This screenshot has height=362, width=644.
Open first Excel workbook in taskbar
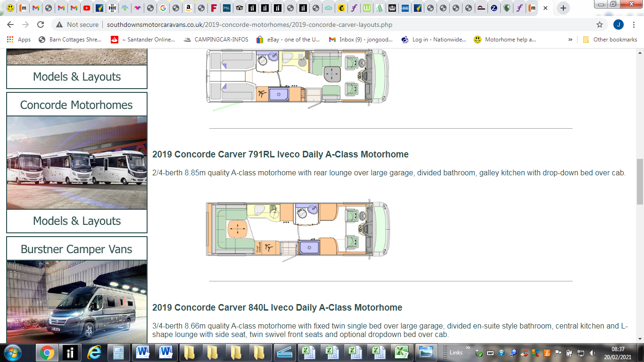[x=308, y=353]
